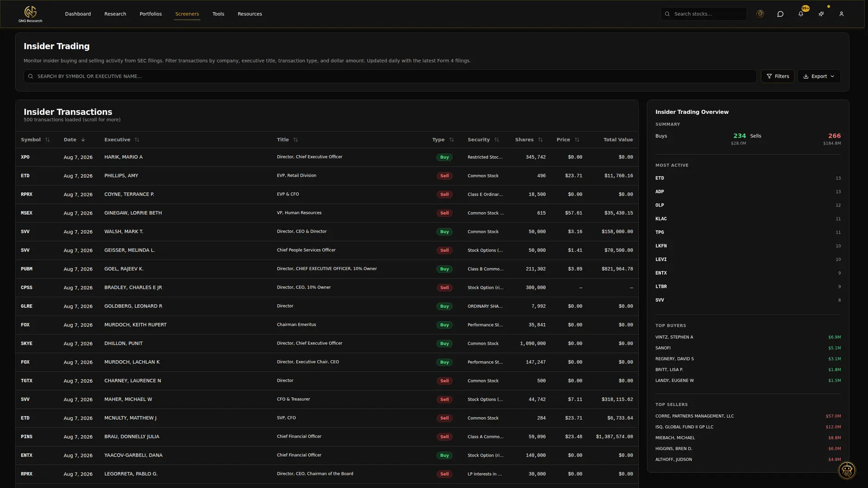868x488 pixels.
Task: Click executive name WALSH, MARK T.
Action: tap(124, 232)
